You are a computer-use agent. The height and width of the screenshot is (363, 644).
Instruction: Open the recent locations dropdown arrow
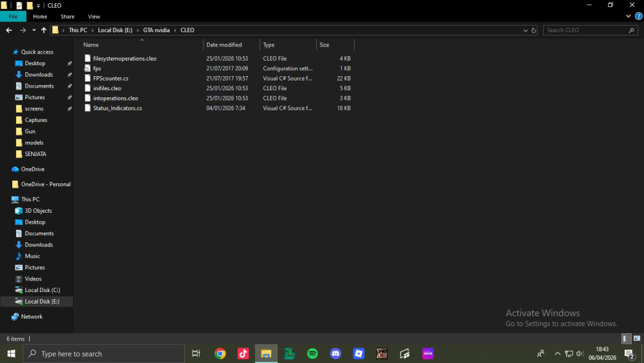tap(33, 30)
